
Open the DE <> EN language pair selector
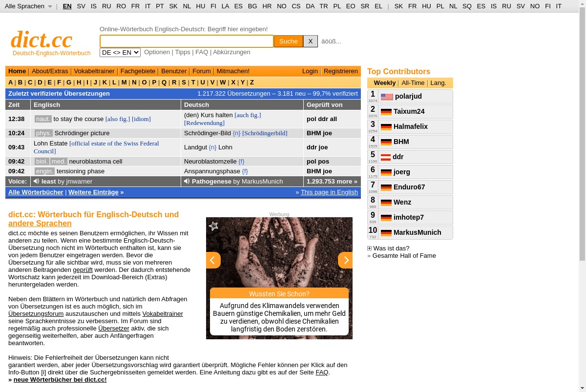pyautogui.click(x=120, y=52)
